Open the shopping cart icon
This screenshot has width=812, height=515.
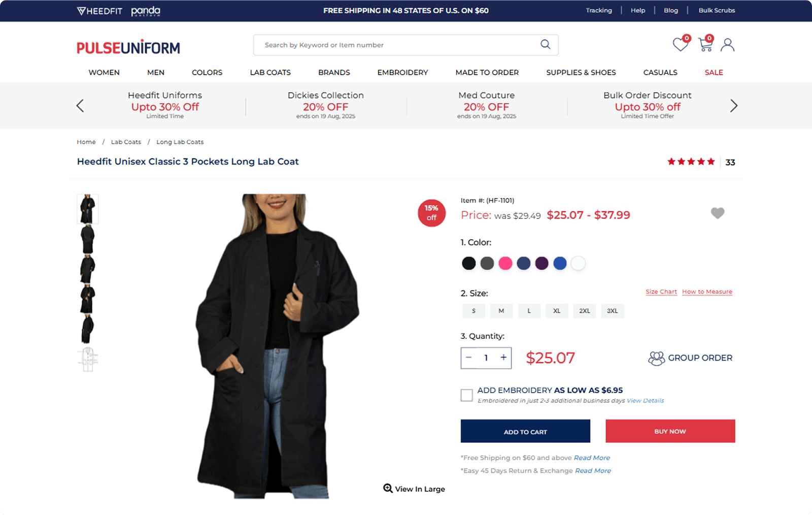click(x=705, y=45)
